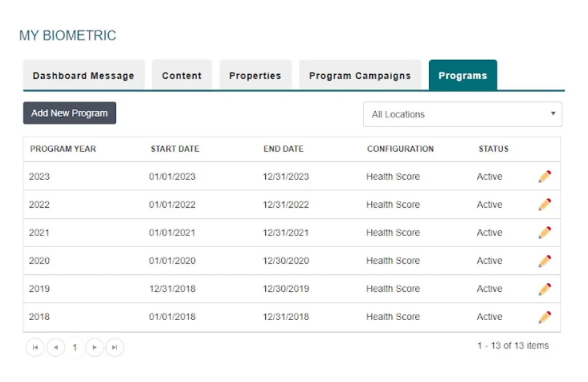Edit the 2019 program with pencil icon

coord(545,289)
